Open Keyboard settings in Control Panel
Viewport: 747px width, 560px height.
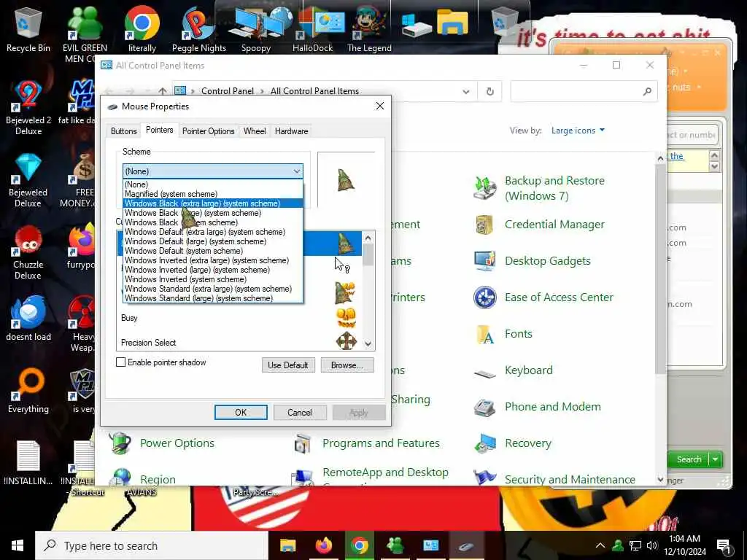click(x=513, y=370)
